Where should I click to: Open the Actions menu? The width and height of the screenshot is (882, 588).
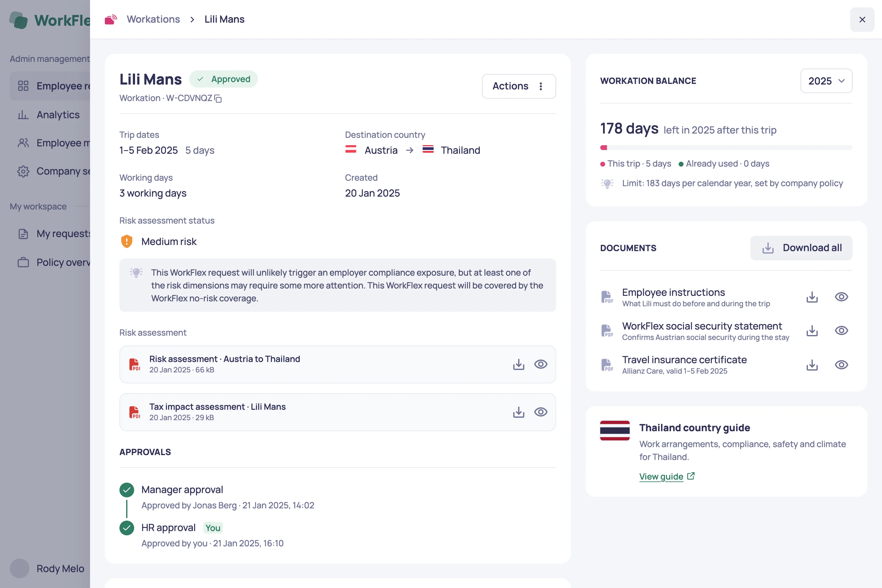pyautogui.click(x=518, y=86)
